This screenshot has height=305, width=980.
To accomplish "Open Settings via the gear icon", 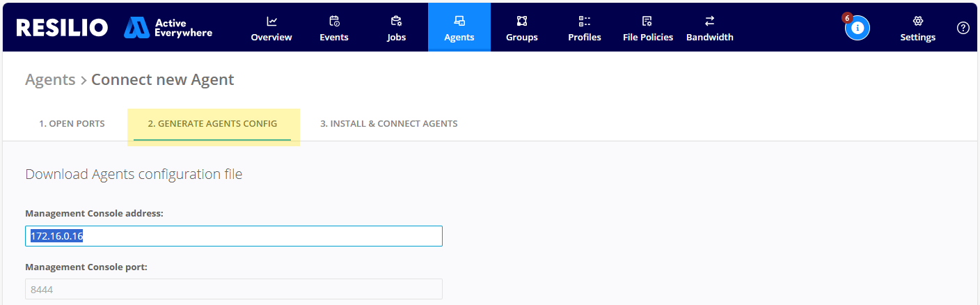I will point(917,21).
